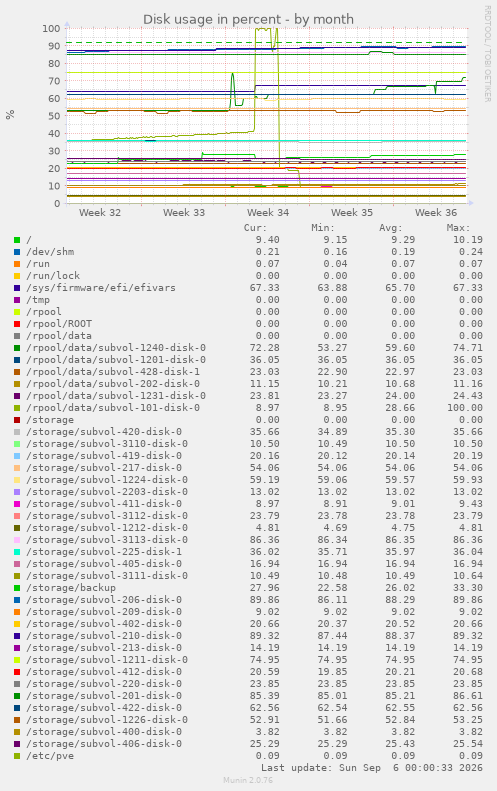Image resolution: width=497 pixels, height=791 pixels.
Task: Click the /tmp legend label
Action: click(38, 300)
